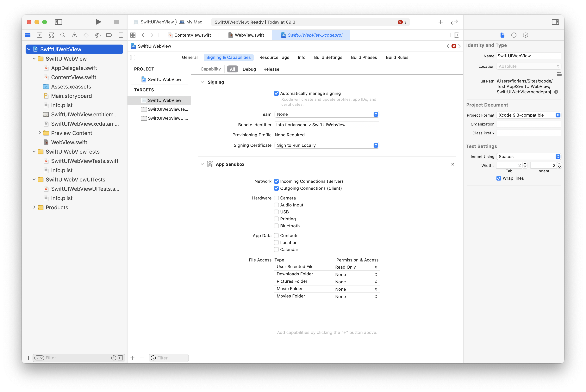Expand the Preview Content folder
586x392 pixels.
click(40, 133)
